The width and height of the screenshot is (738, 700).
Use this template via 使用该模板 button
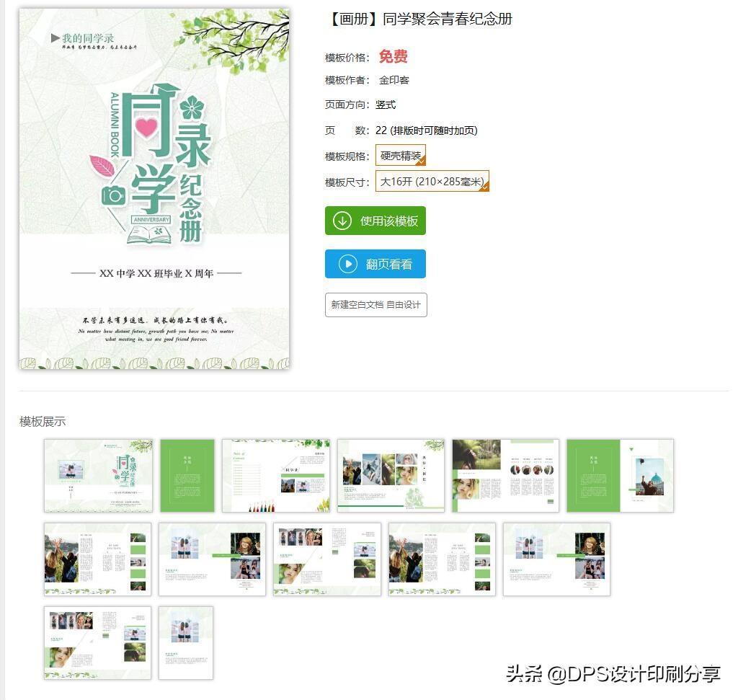click(x=375, y=221)
